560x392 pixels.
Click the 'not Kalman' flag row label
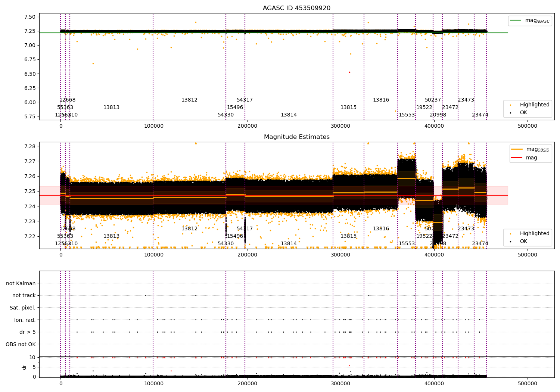click(21, 283)
